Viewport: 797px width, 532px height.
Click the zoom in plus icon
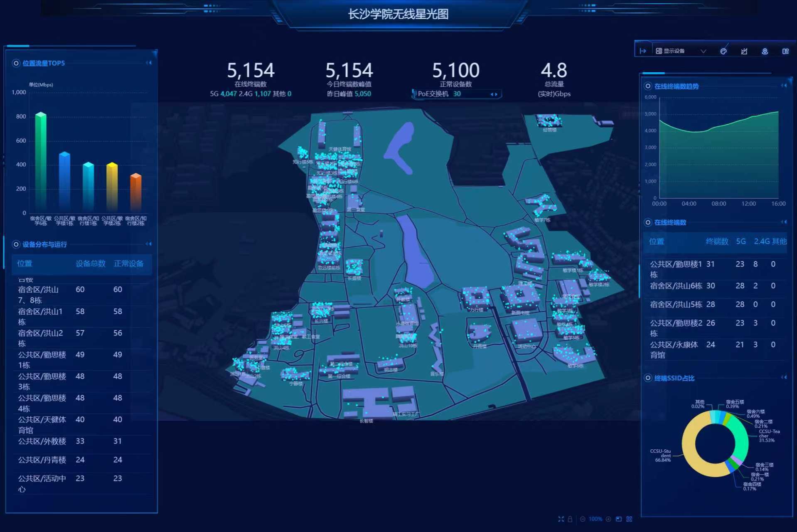[x=608, y=519]
